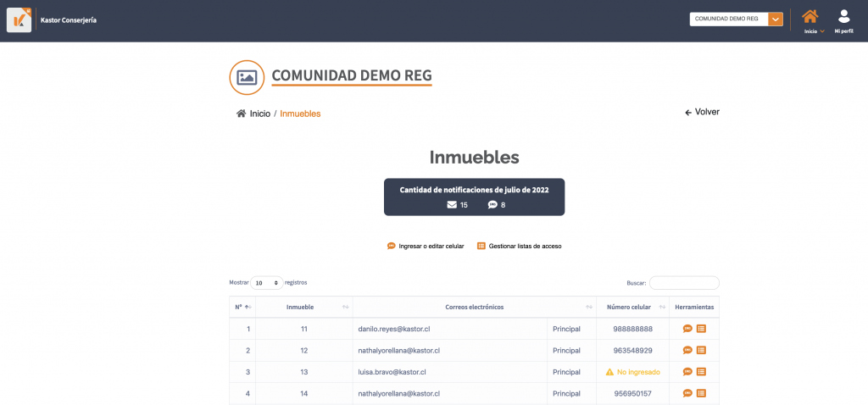Open COMUNIDAD DEMO REG community dropdown
The height and width of the screenshot is (405, 868).
pos(736,19)
